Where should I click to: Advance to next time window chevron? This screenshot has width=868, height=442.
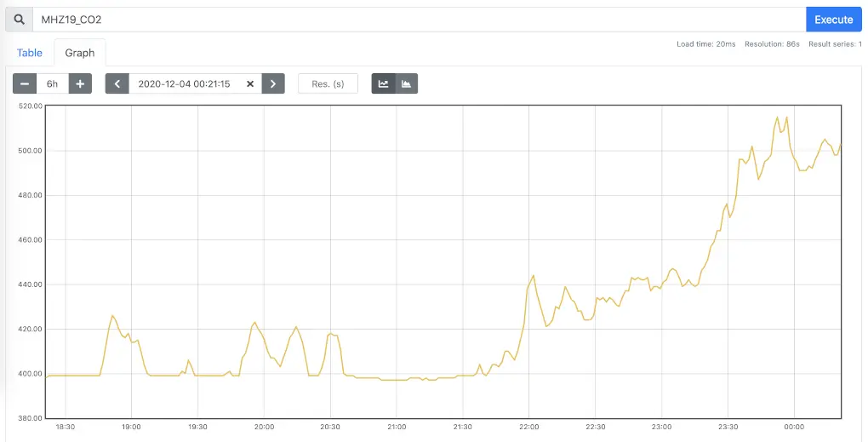(272, 83)
